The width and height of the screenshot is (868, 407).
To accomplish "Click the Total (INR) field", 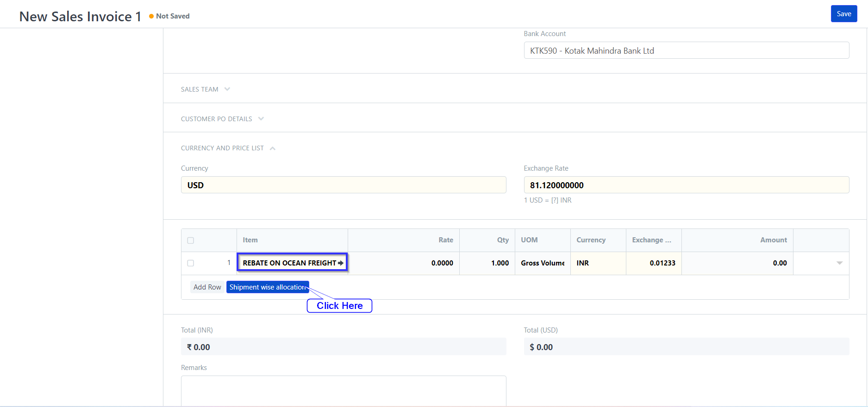I will (x=343, y=347).
